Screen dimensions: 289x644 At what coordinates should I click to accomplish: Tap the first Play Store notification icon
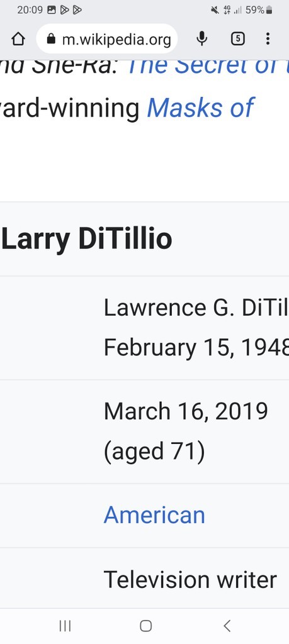click(x=65, y=10)
